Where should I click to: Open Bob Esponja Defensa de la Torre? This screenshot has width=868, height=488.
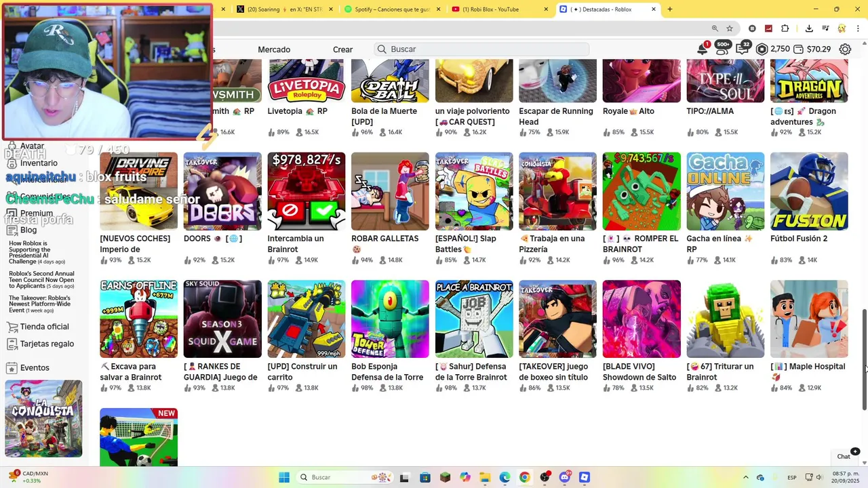pos(390,319)
